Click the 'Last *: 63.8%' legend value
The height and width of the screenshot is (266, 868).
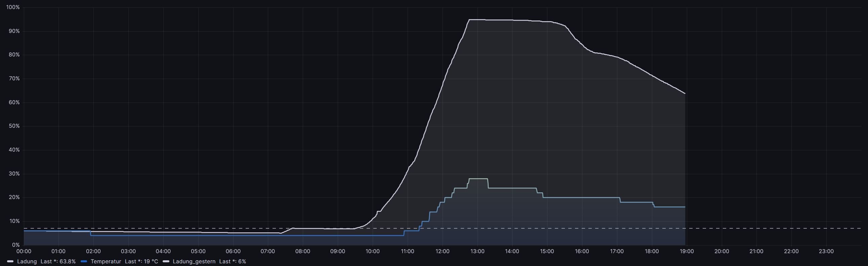58,261
